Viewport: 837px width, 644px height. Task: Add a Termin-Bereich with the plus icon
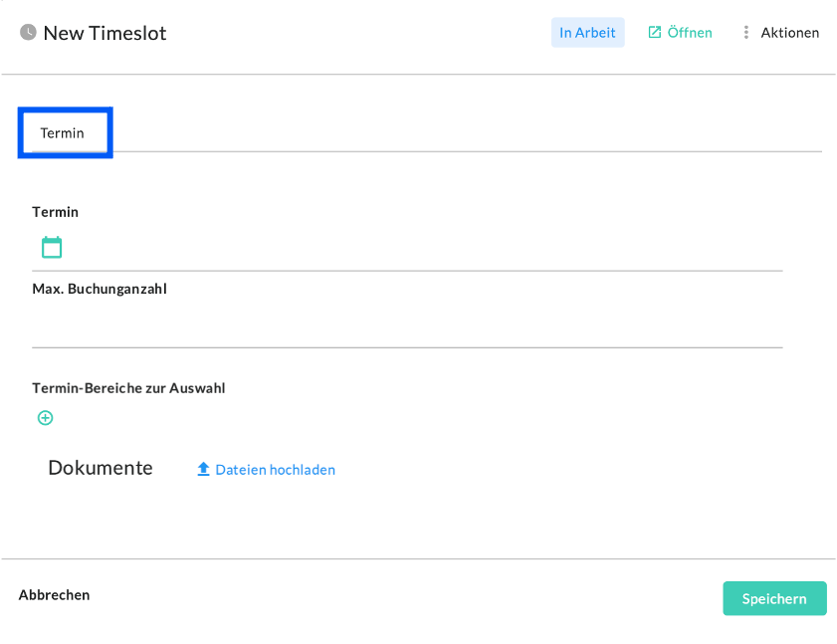[45, 418]
